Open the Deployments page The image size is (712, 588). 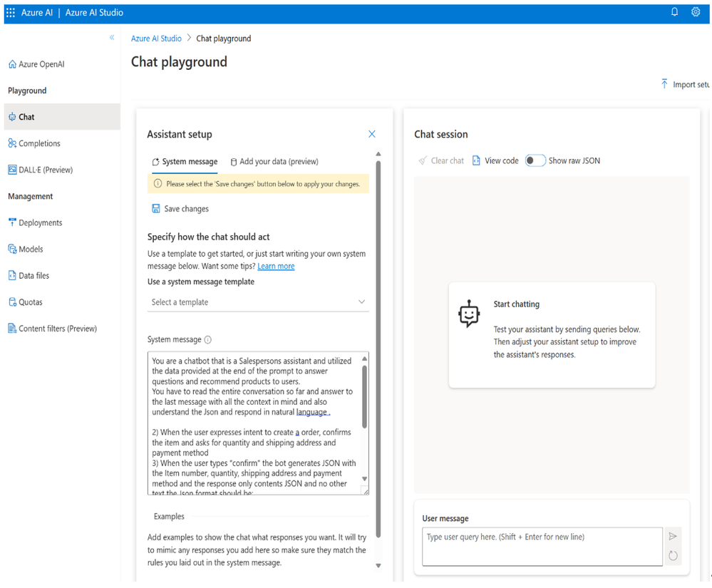tap(36, 222)
